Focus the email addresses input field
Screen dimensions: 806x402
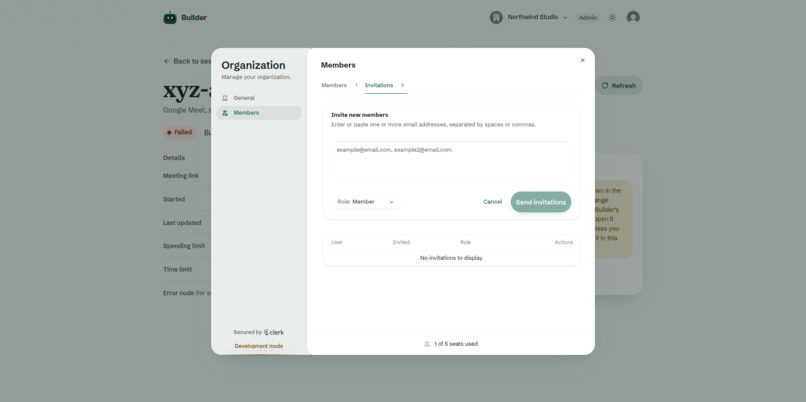451,165
